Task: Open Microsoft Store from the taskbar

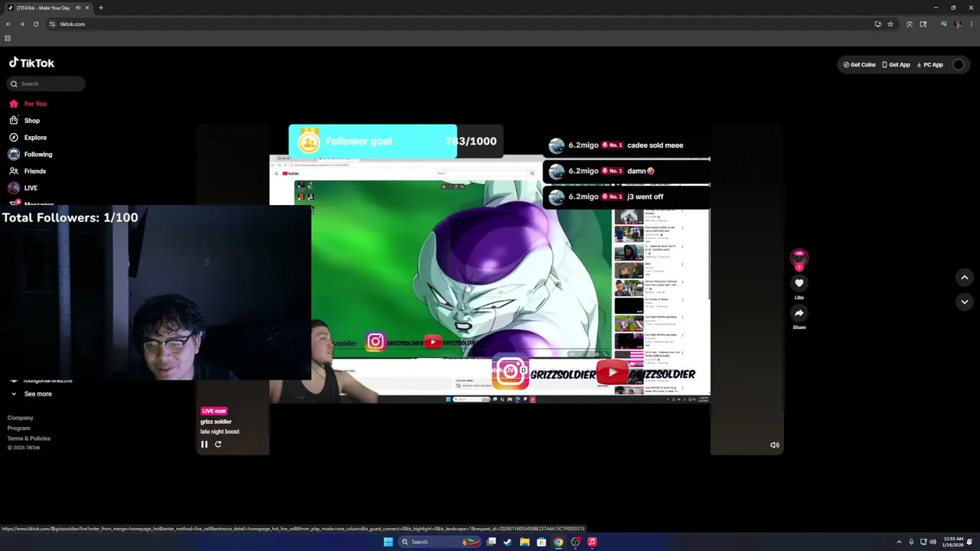Action: coord(541,542)
